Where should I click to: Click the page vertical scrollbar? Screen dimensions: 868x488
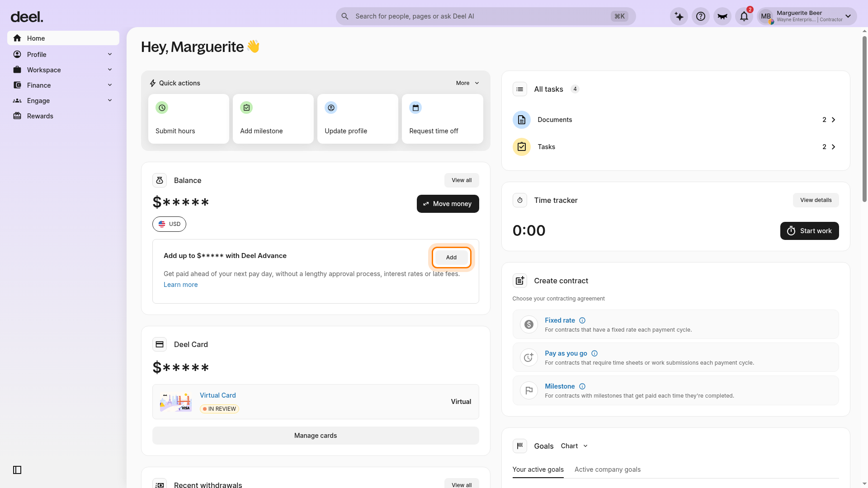click(864, 118)
